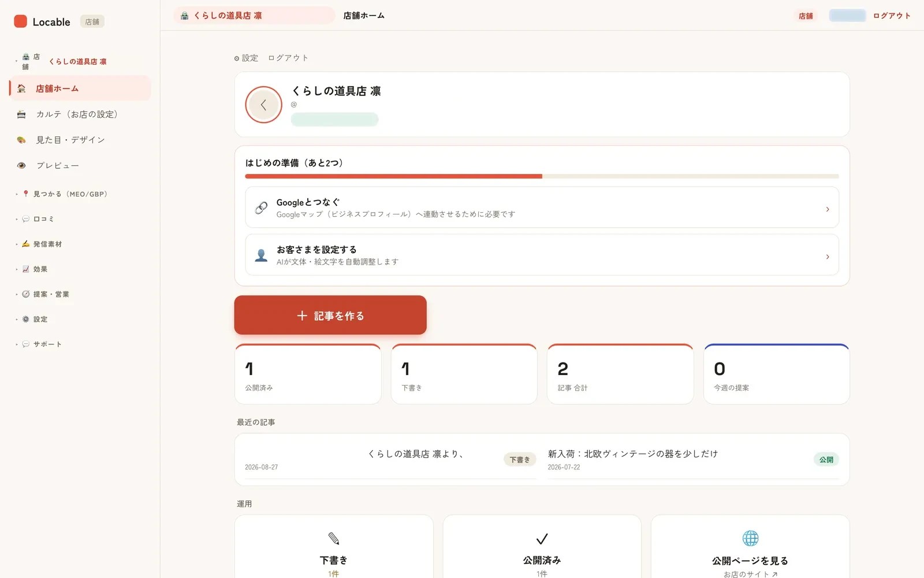The width and height of the screenshot is (924, 578).
Task: Open 見た目・デザイン in the sidebar
Action: click(x=80, y=140)
